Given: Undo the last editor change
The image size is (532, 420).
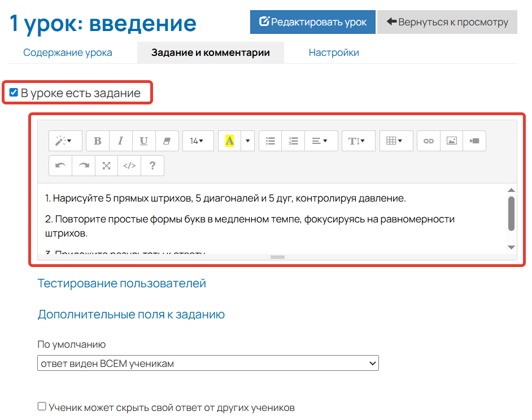Looking at the screenshot, I should [60, 165].
